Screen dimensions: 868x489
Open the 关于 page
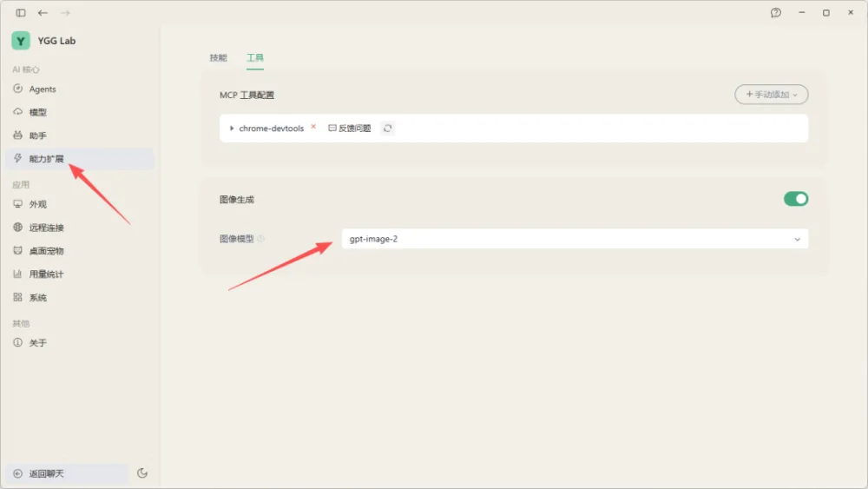coord(80,343)
